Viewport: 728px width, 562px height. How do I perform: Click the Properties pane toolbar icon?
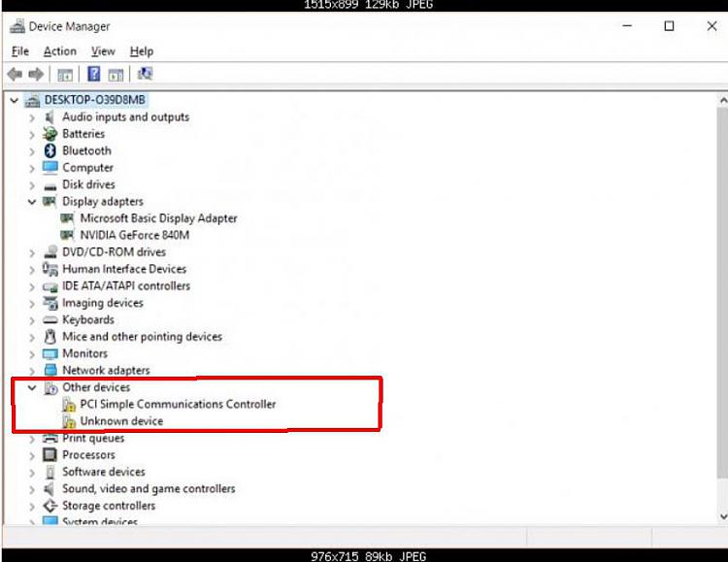coord(116,75)
